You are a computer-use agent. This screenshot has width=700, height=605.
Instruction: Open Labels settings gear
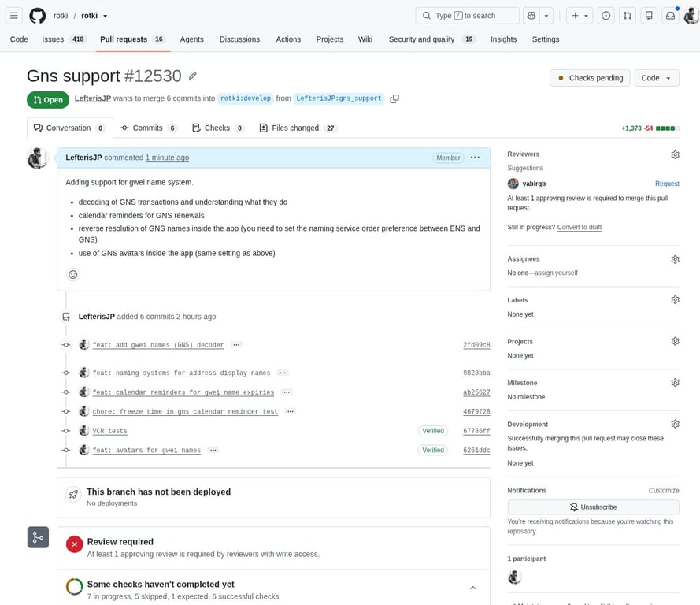click(x=675, y=299)
